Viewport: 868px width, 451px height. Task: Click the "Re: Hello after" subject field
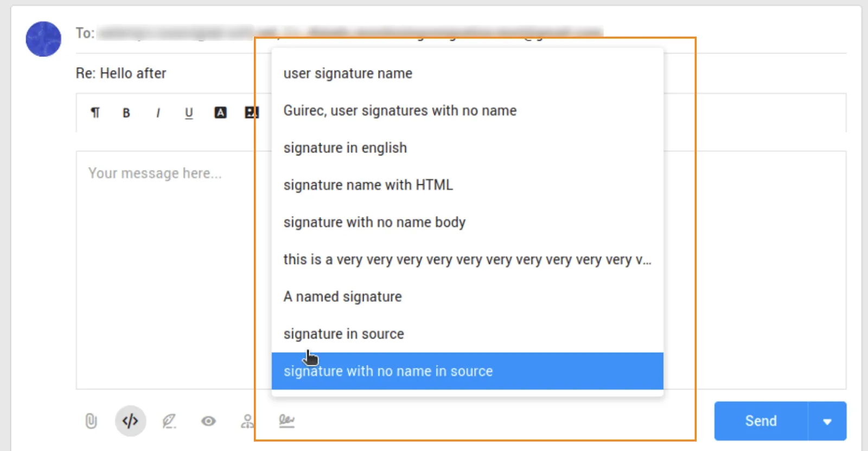click(x=121, y=73)
